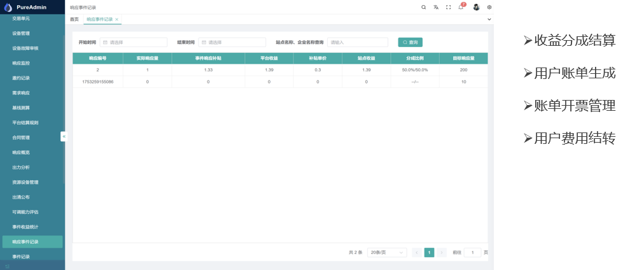Open notifications bell icon
Image resolution: width=644 pixels, height=270 pixels.
point(461,7)
